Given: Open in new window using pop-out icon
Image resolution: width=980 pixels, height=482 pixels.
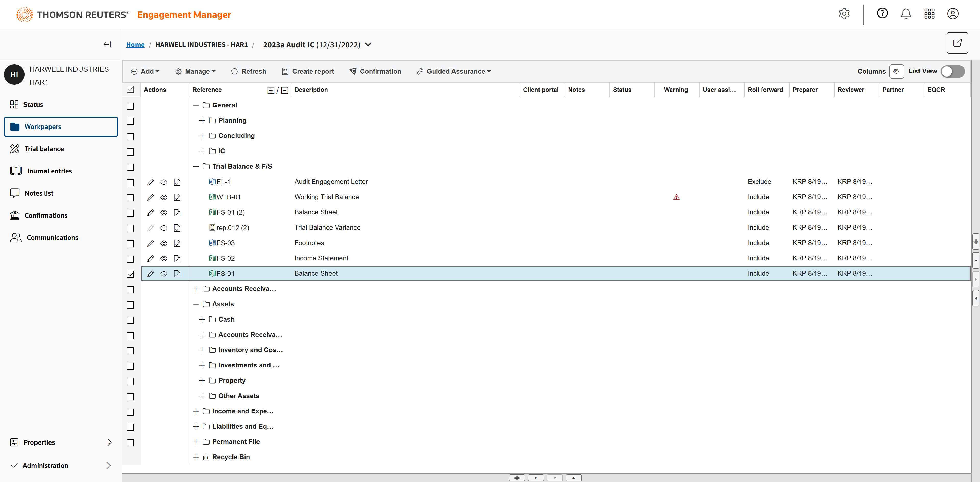Looking at the screenshot, I should [957, 43].
